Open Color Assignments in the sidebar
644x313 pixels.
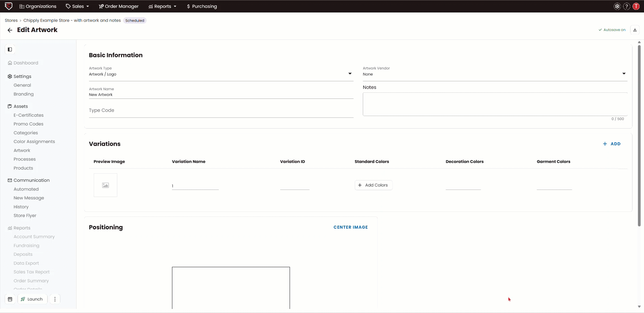34,142
